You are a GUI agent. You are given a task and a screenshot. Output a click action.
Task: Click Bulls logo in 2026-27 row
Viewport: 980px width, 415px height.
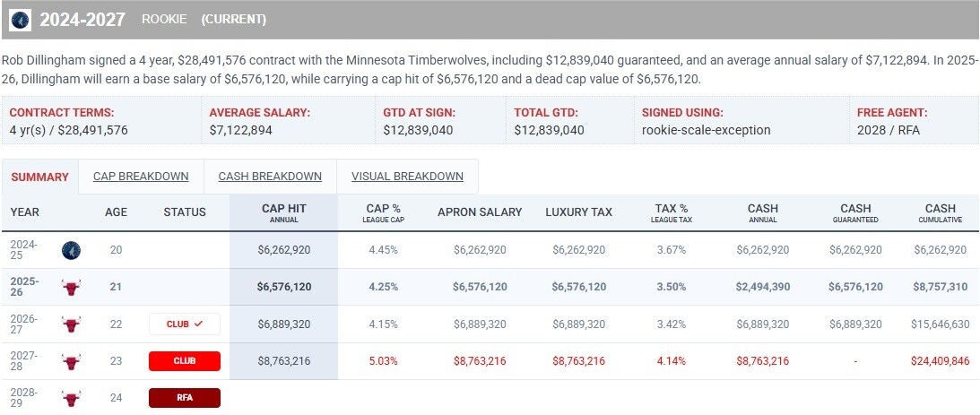[72, 324]
